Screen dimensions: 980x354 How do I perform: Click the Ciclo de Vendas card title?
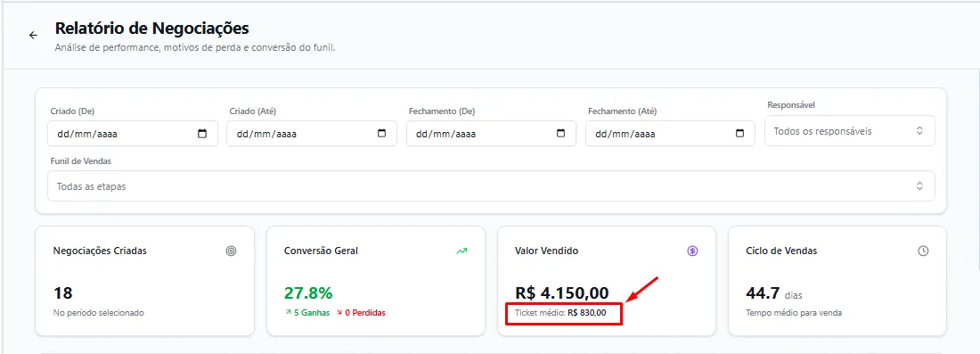click(x=781, y=251)
